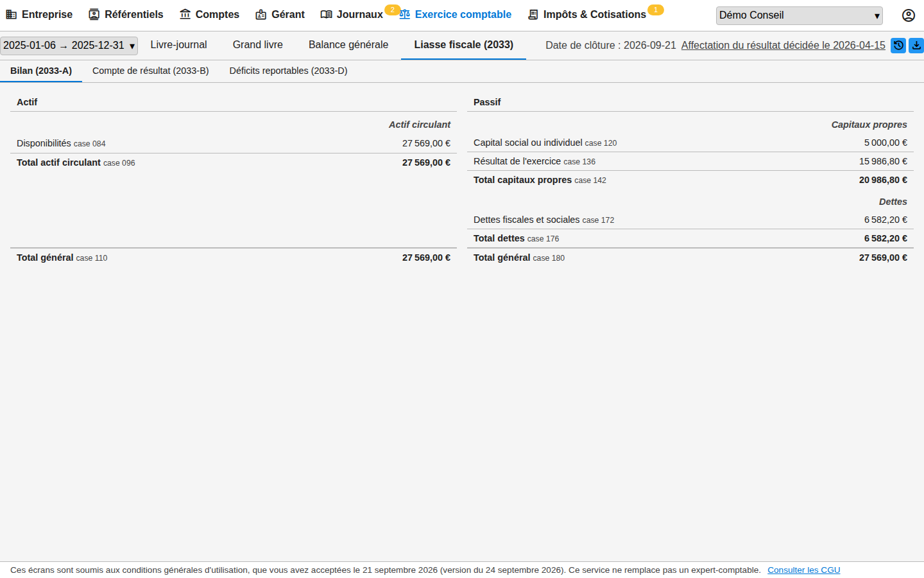Viewport: 924px width, 578px height.
Task: Open the Déficits reportables (2033-D) sub-tab
Action: click(288, 71)
